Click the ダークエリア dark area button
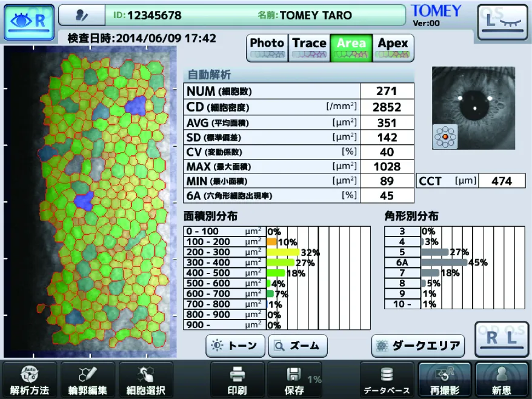Image resolution: width=532 pixels, height=399 pixels. (418, 346)
